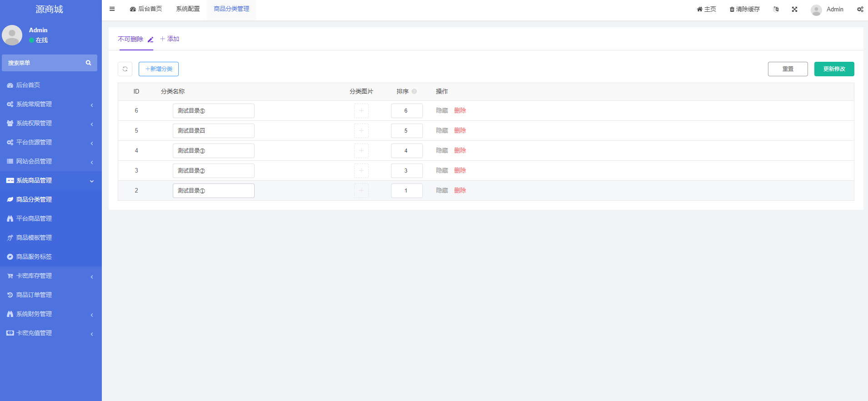
Task: Click the 重置 button
Action: pyautogui.click(x=788, y=69)
